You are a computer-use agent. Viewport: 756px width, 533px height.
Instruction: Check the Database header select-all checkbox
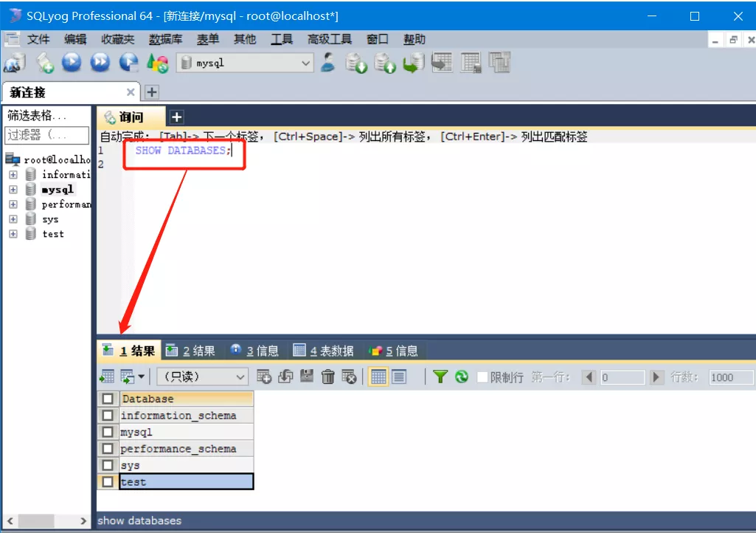pyautogui.click(x=108, y=399)
